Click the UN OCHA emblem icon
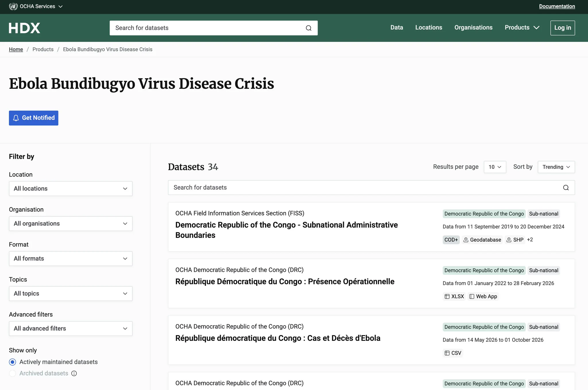This screenshot has height=390, width=588. [x=13, y=6]
